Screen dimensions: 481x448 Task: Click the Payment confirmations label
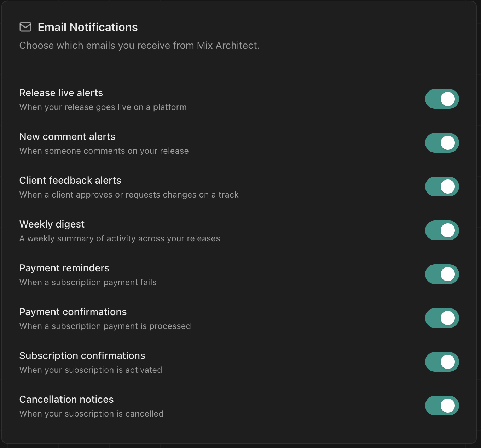click(73, 312)
